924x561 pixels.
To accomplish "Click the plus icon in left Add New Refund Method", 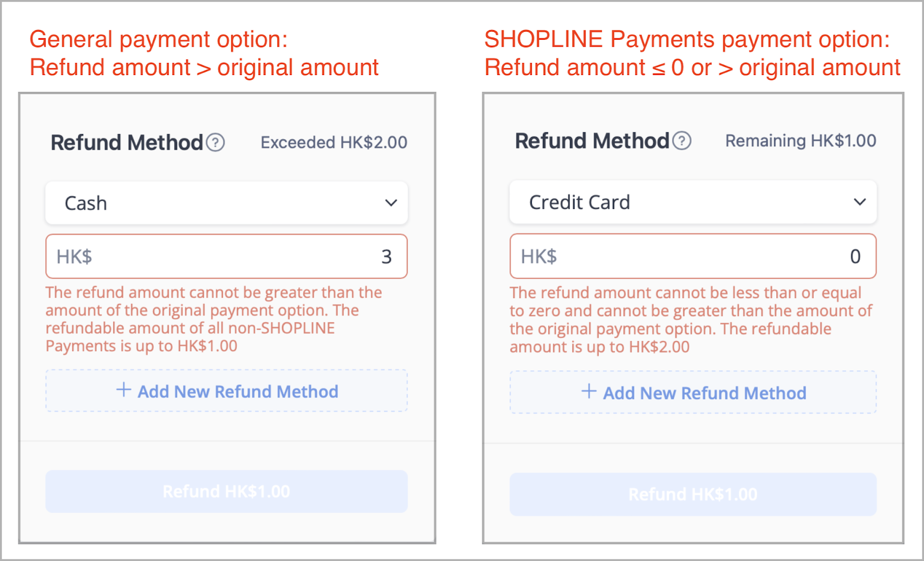I will (x=124, y=389).
